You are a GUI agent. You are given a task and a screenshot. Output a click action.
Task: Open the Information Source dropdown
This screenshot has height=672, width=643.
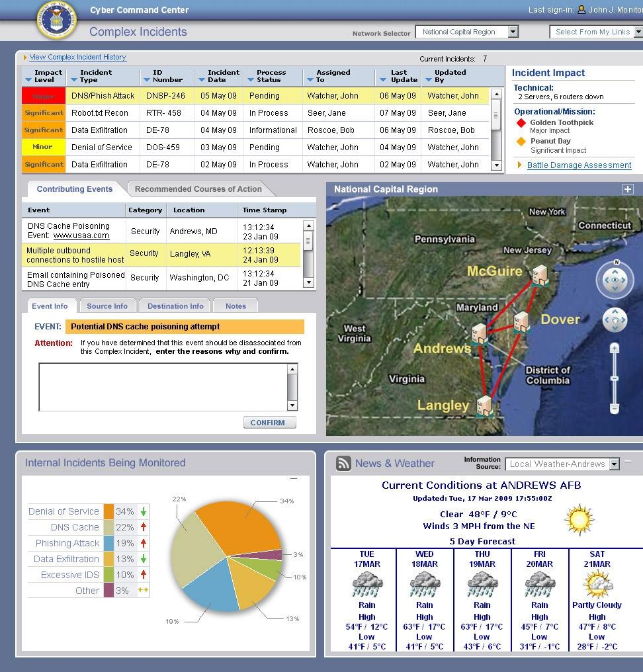pos(615,464)
